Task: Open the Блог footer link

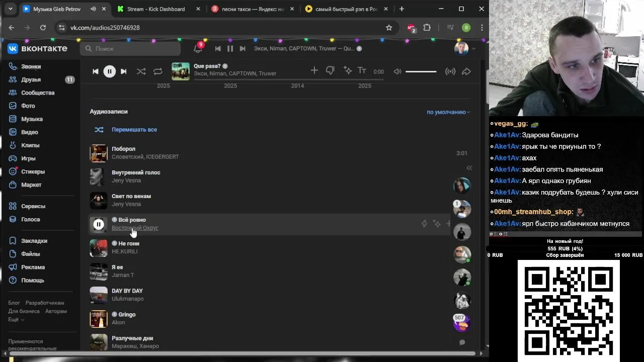Action: [14, 303]
